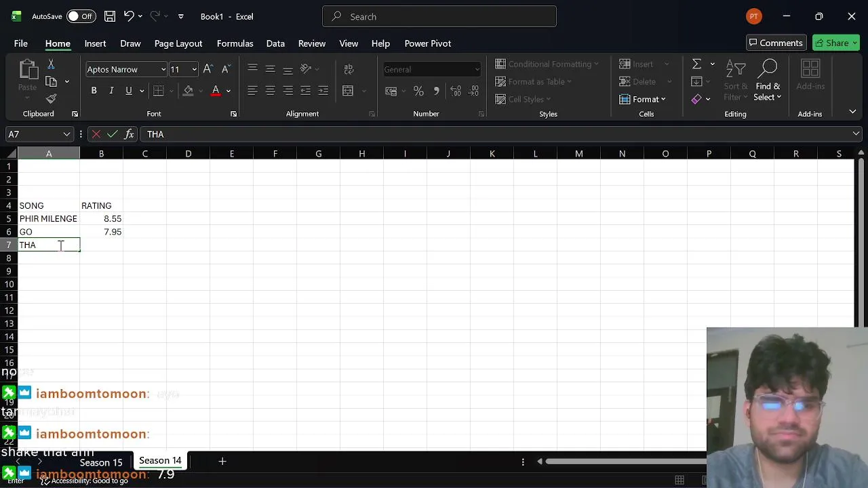Click the Decrease Indent icon
This screenshot has width=868, height=488.
click(305, 91)
